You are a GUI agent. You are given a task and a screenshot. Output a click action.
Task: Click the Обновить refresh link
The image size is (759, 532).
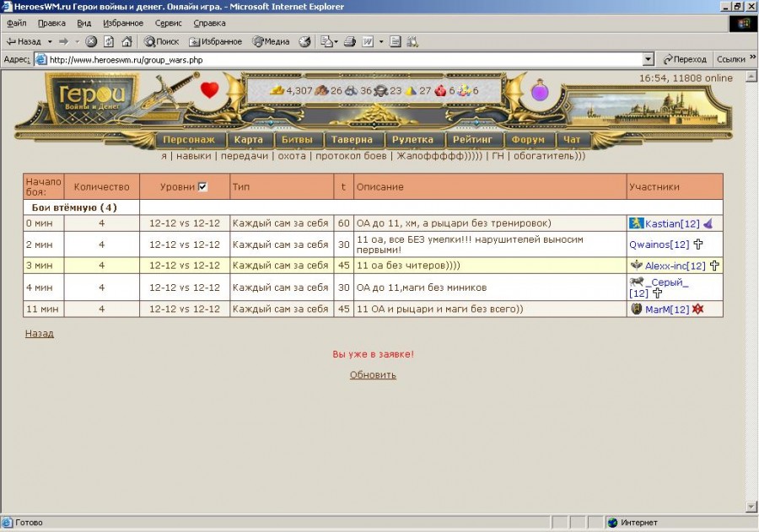(x=373, y=375)
